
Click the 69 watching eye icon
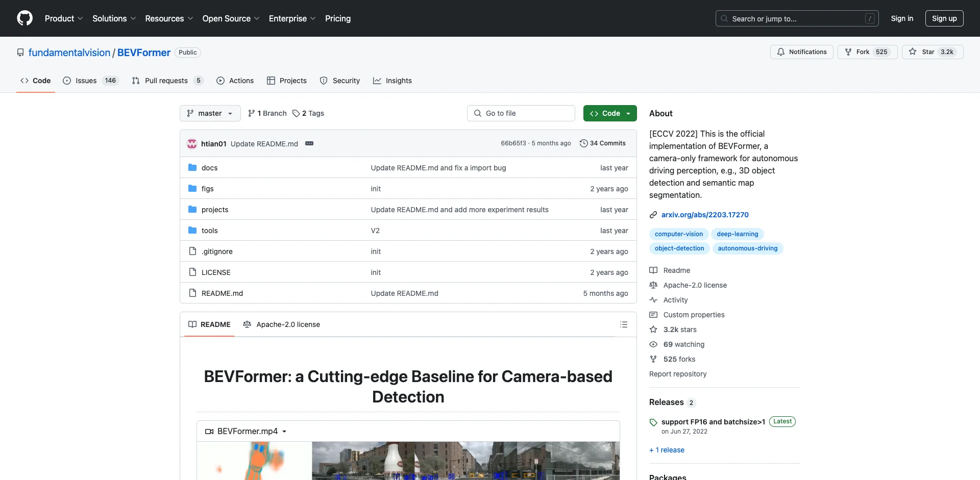(x=653, y=344)
